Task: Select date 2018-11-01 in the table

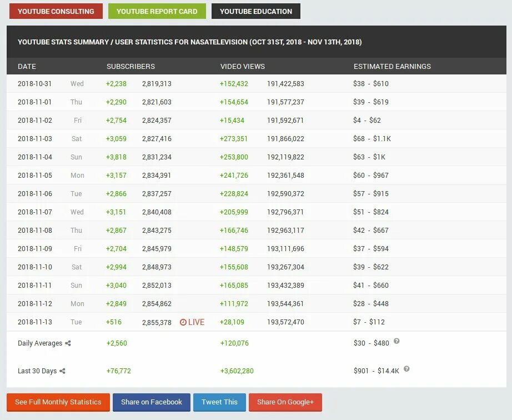Action: 34,102
